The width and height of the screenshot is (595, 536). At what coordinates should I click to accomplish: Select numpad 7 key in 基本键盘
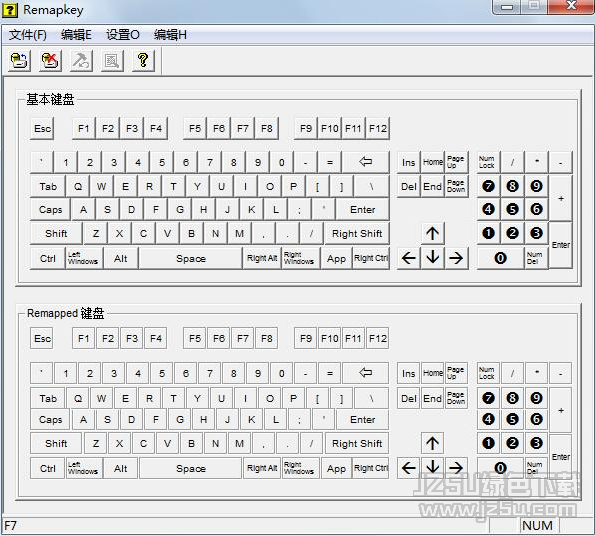point(488,186)
